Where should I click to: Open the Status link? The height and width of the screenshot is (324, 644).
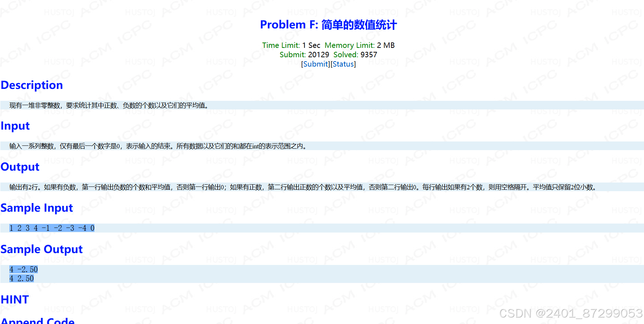[343, 64]
